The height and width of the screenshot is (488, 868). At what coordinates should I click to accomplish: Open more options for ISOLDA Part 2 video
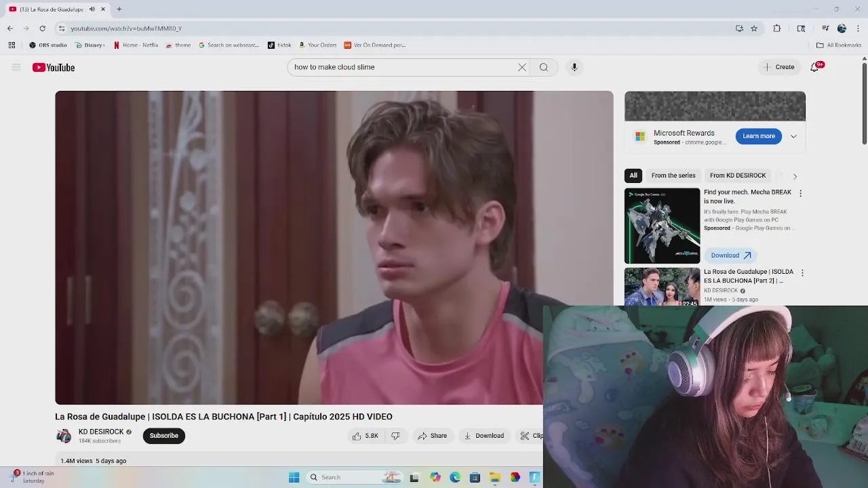coord(802,272)
